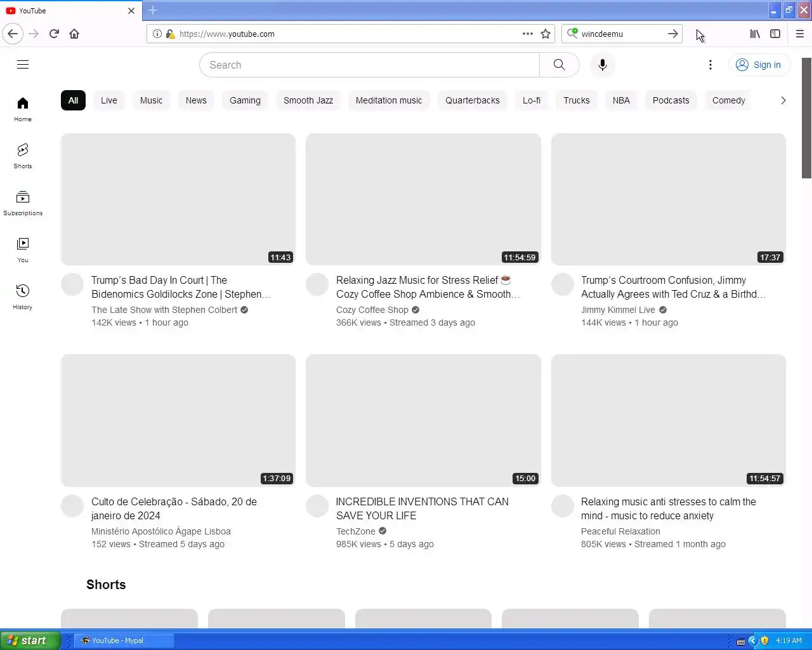Open Shorts from the sidebar

click(x=23, y=156)
